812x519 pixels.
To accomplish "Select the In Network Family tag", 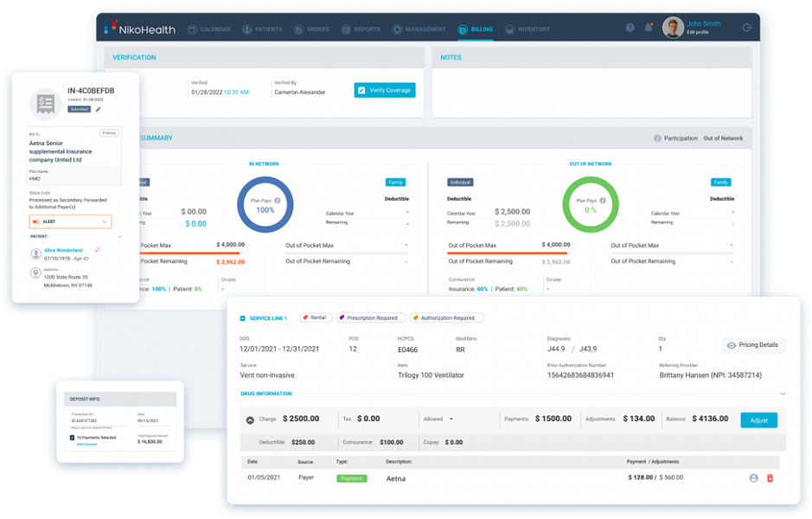I will pos(396,183).
